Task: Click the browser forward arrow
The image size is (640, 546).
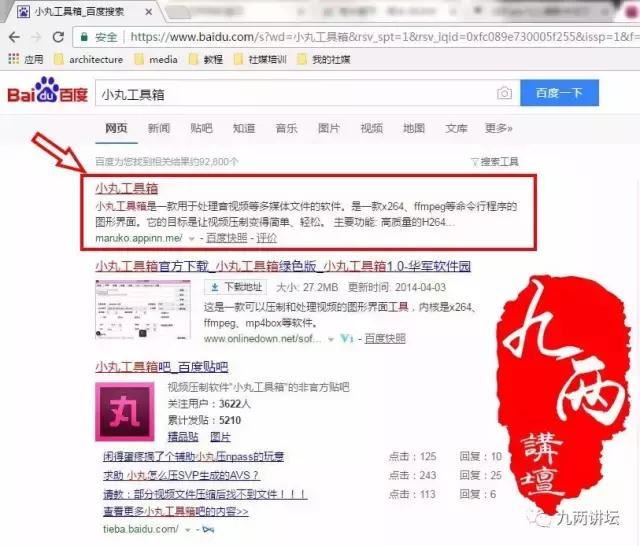Action: pos(36,37)
